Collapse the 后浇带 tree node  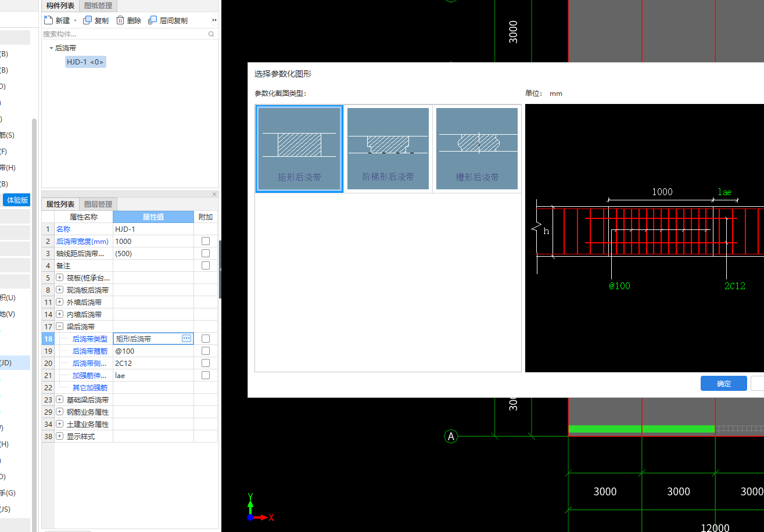51,48
